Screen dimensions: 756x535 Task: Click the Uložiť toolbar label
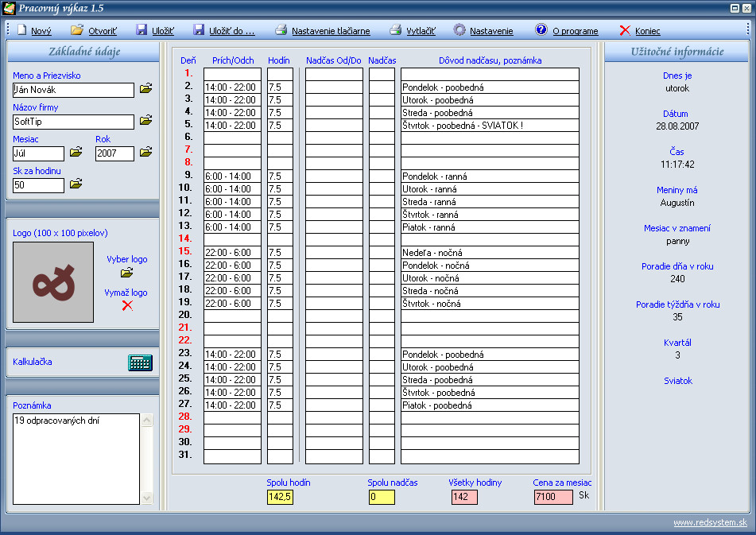click(163, 31)
